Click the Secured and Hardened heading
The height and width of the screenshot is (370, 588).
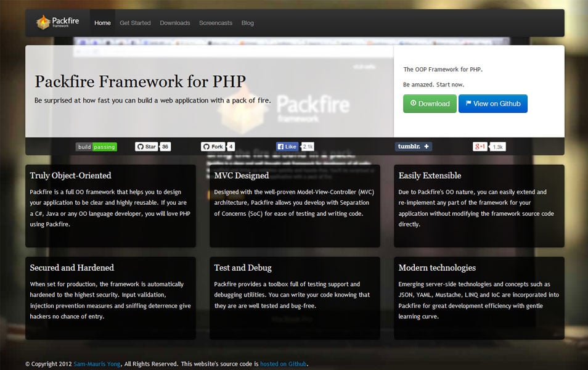72,268
